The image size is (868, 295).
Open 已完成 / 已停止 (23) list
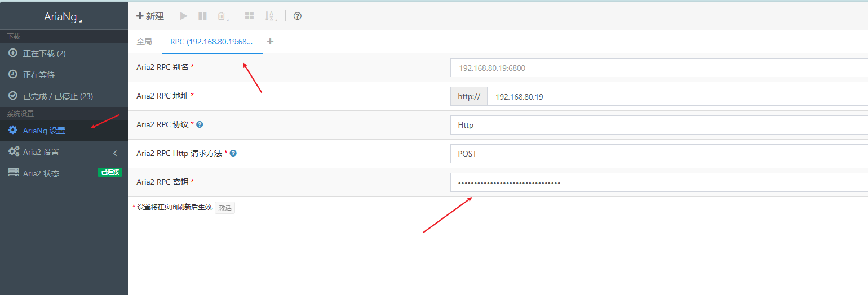pos(64,96)
